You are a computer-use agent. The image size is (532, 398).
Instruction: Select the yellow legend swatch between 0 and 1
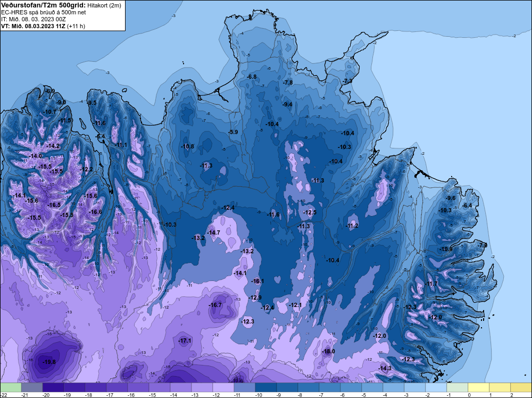click(478, 387)
